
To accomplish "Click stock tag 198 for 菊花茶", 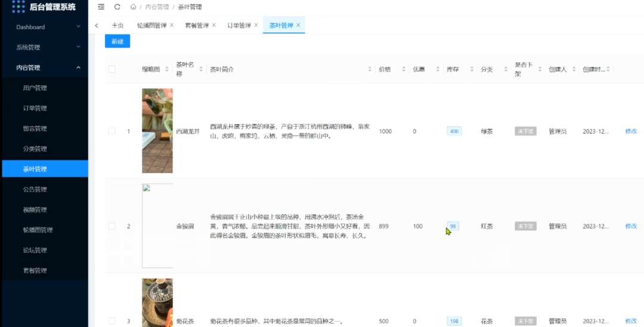I will pyautogui.click(x=454, y=321).
